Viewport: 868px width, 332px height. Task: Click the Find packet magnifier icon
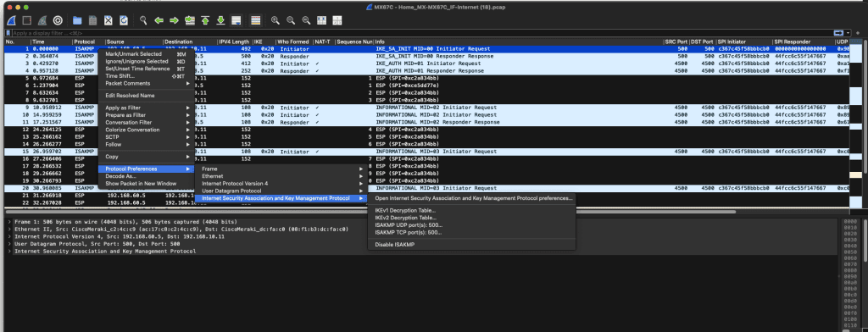coord(143,20)
